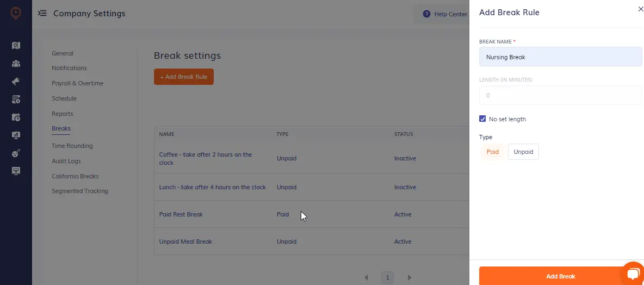Image resolution: width=644 pixels, height=285 pixels.
Task: Click the orange Add Break button
Action: [560, 276]
